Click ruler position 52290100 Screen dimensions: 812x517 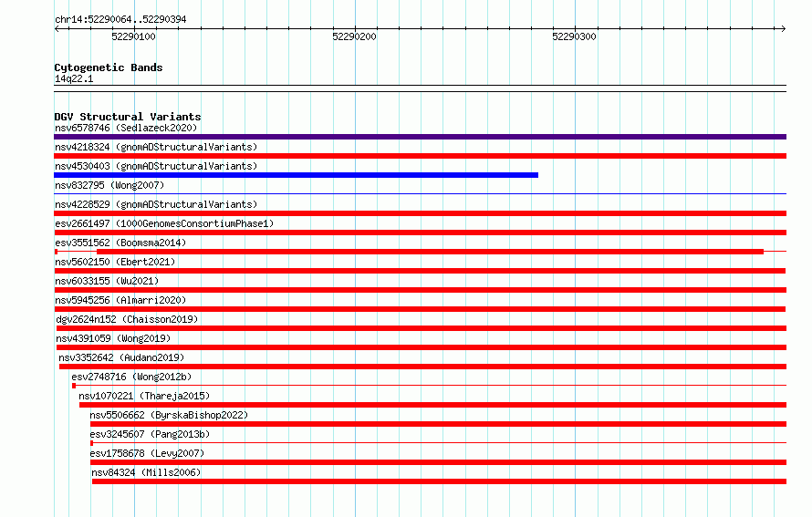coord(133,36)
